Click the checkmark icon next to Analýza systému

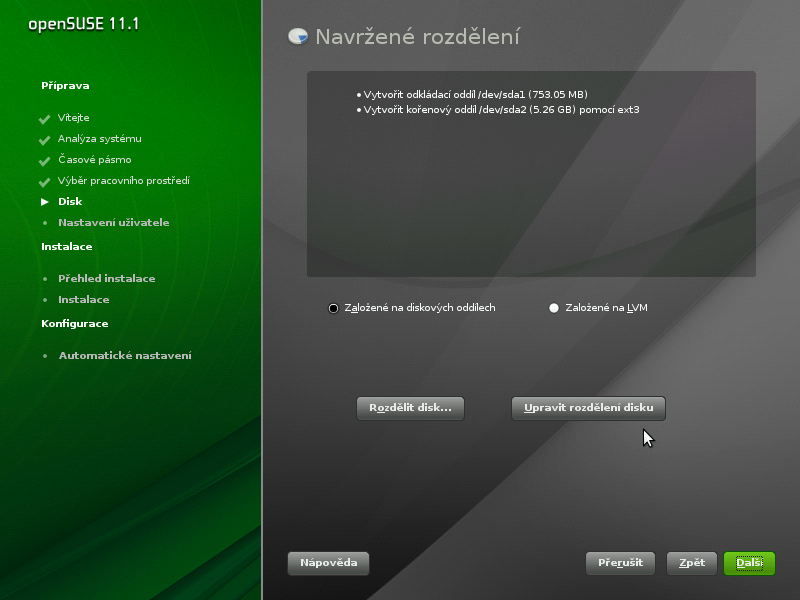(x=44, y=140)
